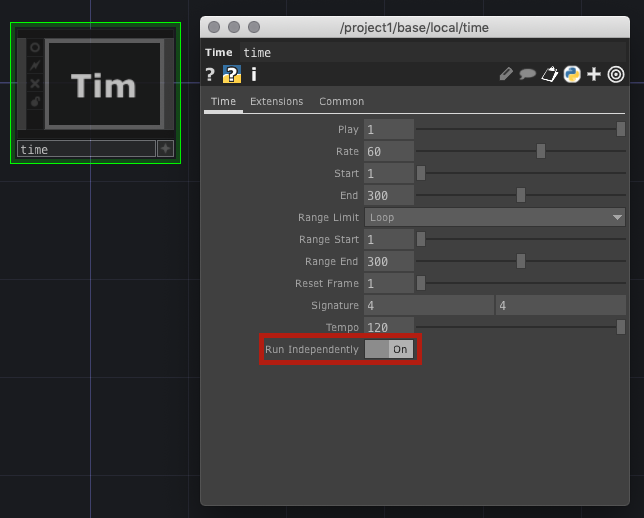Click the Tempo value field showing 120
This screenshot has width=644, height=518.
pyautogui.click(x=389, y=327)
